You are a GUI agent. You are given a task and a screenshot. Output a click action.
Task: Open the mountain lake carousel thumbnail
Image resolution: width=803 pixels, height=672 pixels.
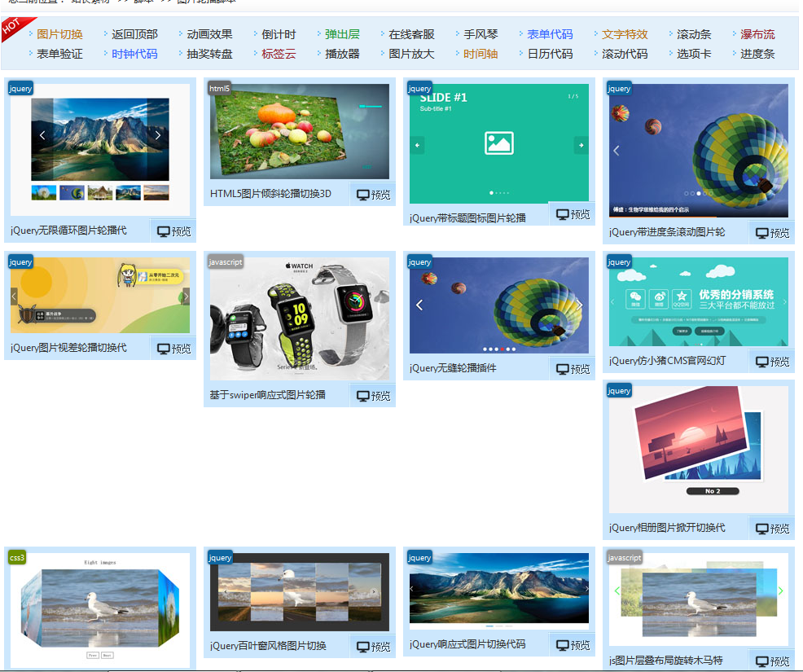point(100,150)
